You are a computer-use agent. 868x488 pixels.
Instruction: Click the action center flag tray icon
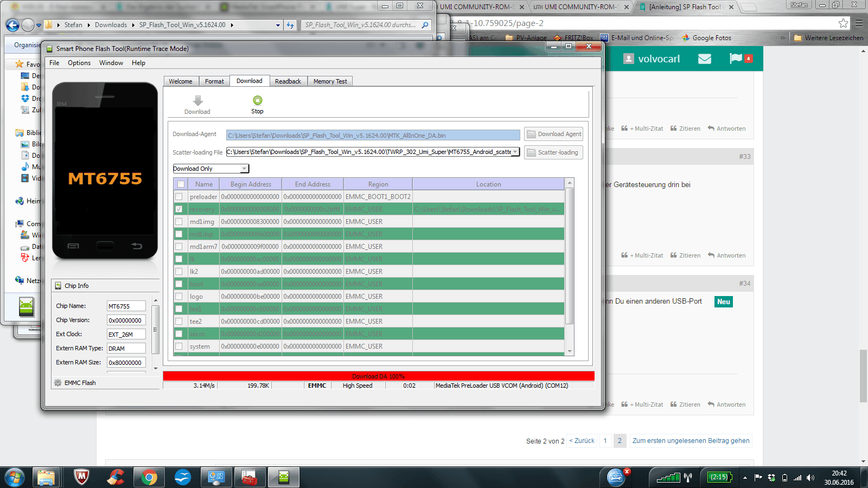[x=758, y=477]
